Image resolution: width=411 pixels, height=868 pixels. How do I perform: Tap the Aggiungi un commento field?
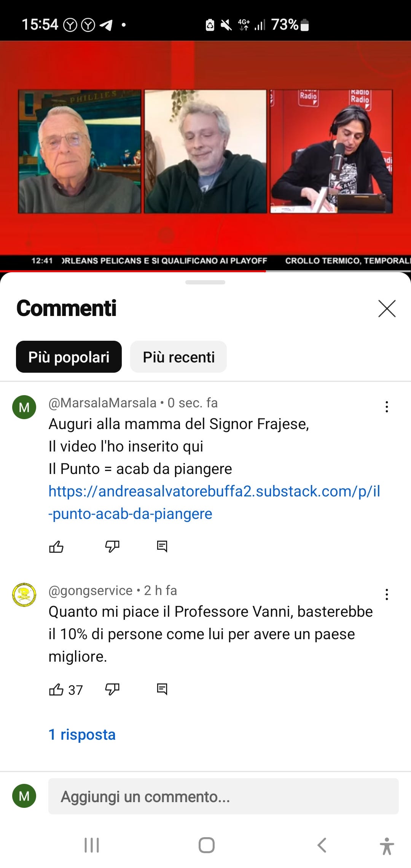point(223,796)
